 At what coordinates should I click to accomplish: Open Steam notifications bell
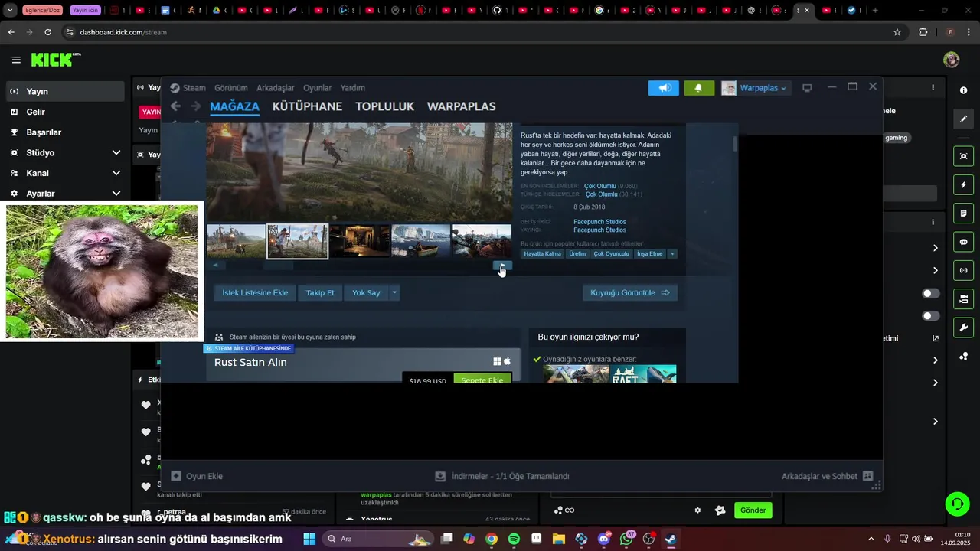[x=698, y=88]
